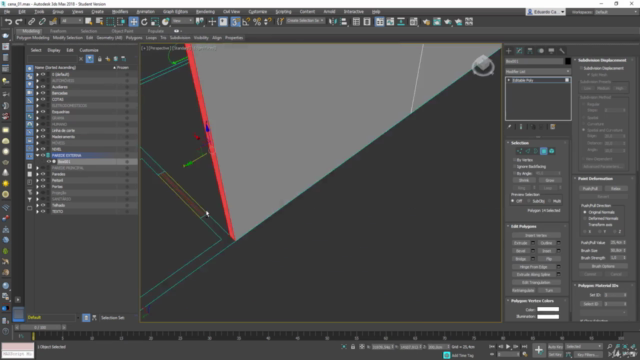This screenshot has height=360, width=640.
Task: Click the Push/Pull button
Action: (x=590, y=189)
